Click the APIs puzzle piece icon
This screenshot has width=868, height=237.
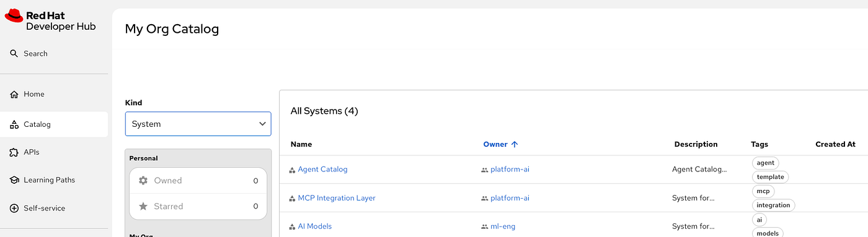coord(14,152)
